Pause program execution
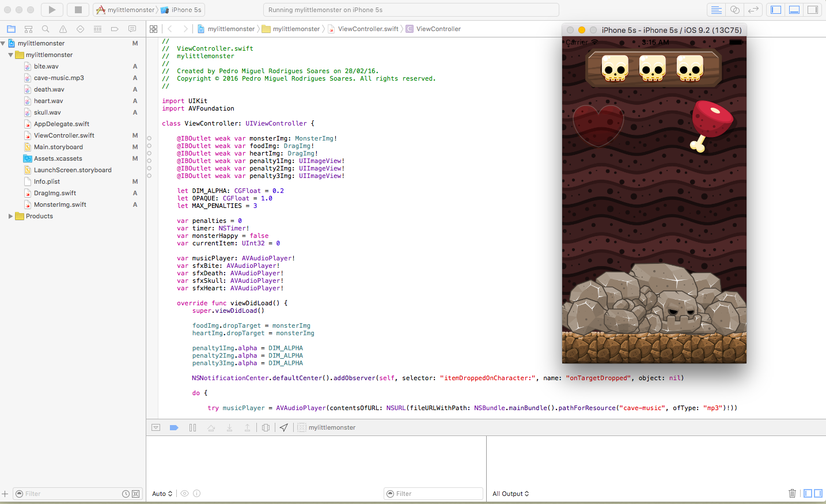Screen dimensions: 826x504 tap(192, 427)
